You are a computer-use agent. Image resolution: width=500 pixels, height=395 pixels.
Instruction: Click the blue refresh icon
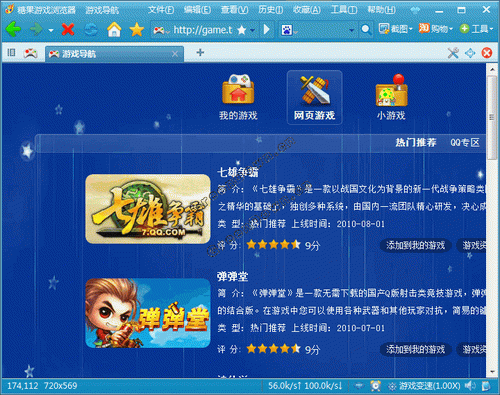pyautogui.click(x=91, y=30)
